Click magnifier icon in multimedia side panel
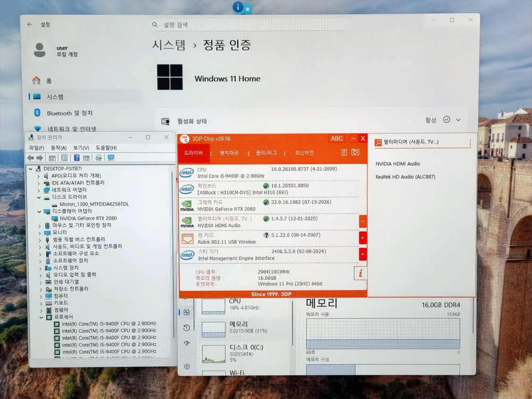 click(x=378, y=143)
